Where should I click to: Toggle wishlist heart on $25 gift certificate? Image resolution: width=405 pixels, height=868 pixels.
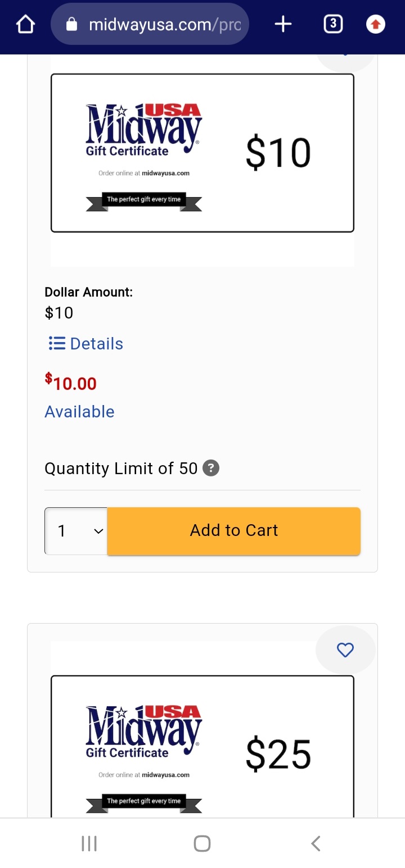(345, 650)
